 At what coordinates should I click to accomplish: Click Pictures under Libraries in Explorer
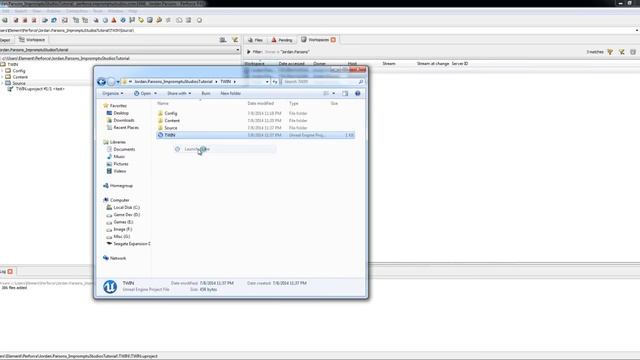click(x=118, y=164)
